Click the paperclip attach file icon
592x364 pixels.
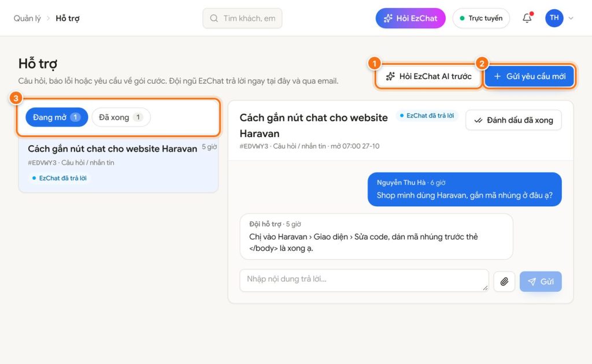click(x=504, y=281)
